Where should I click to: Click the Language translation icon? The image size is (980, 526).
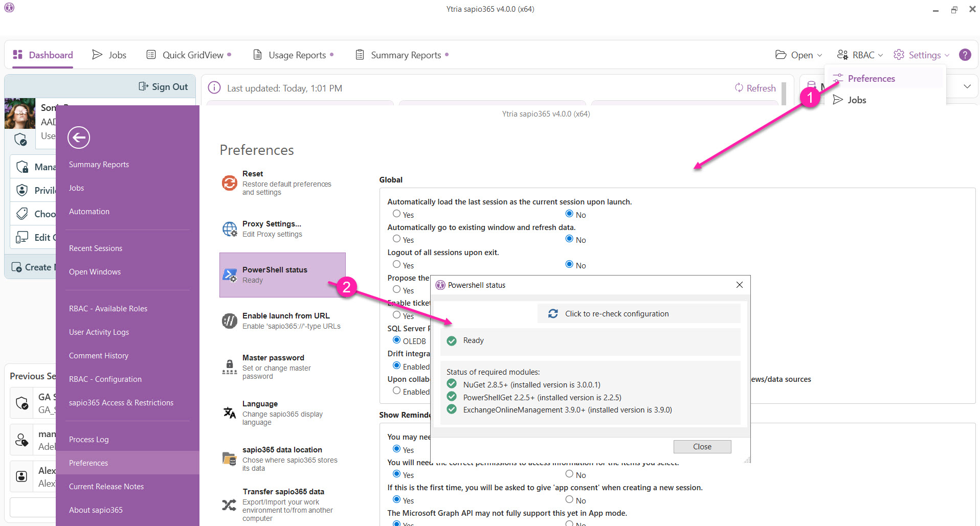(x=229, y=413)
